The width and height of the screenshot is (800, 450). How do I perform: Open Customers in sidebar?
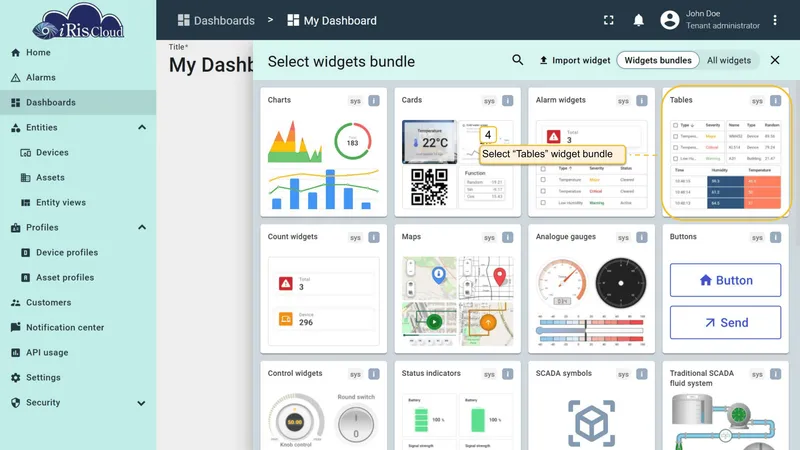pos(78,303)
